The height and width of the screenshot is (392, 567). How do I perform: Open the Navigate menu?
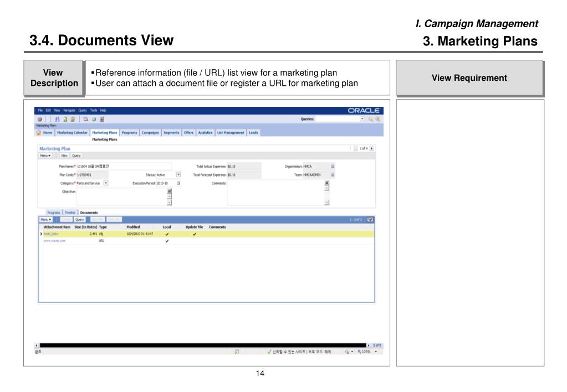[69, 111]
